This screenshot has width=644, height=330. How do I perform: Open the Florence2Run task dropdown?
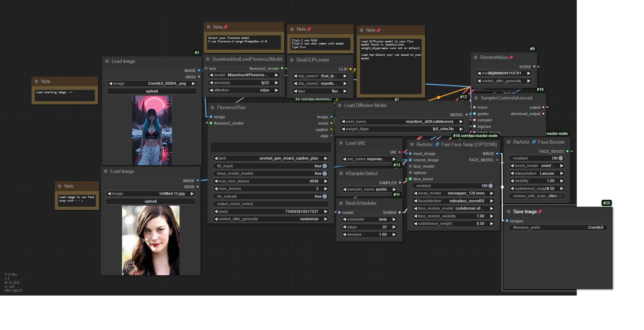pos(270,158)
